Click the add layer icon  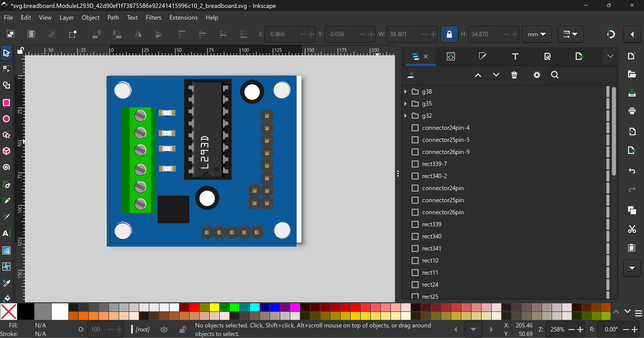pos(411,75)
